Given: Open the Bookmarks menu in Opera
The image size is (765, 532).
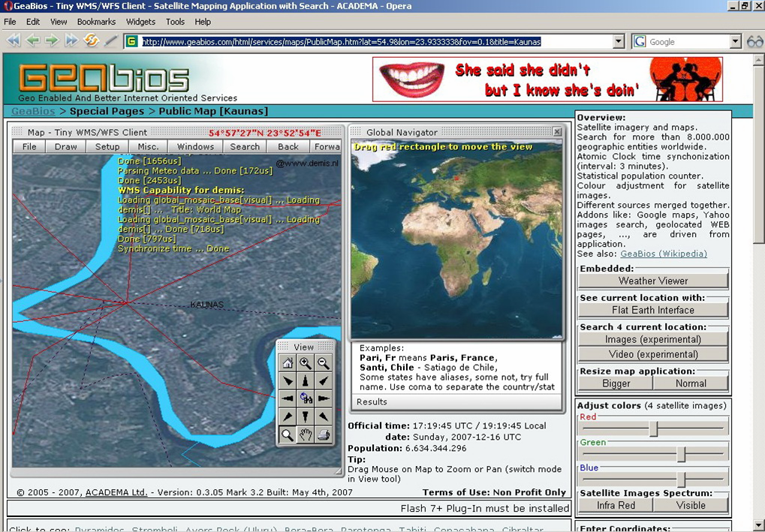Looking at the screenshot, I should (96, 22).
